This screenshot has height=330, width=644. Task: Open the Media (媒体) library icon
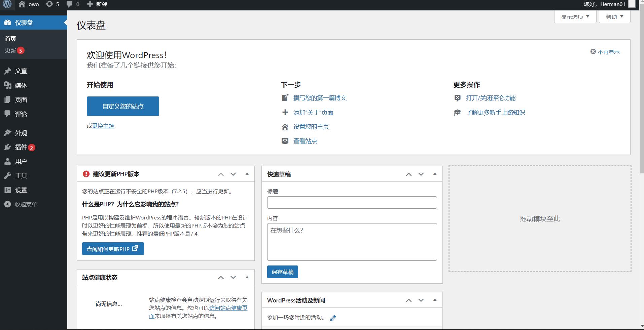pyautogui.click(x=8, y=85)
